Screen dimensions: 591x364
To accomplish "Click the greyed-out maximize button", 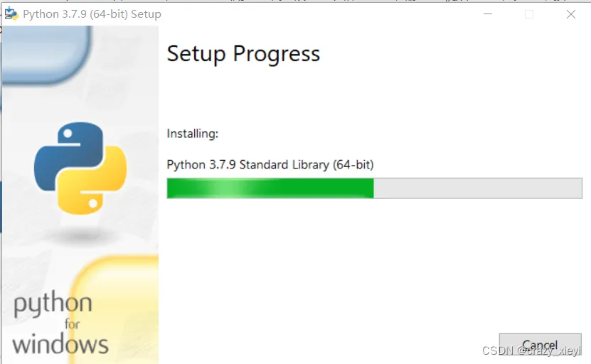I will tap(529, 14).
